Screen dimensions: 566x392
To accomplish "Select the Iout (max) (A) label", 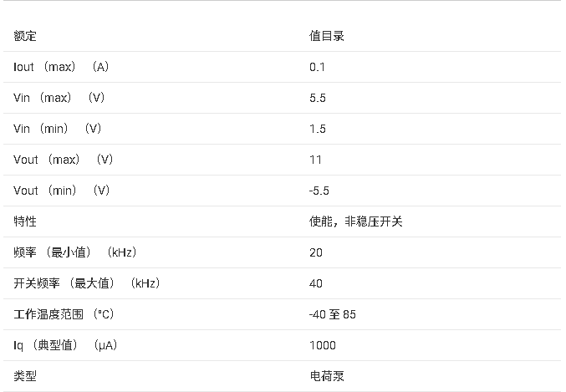I will pos(61,67).
